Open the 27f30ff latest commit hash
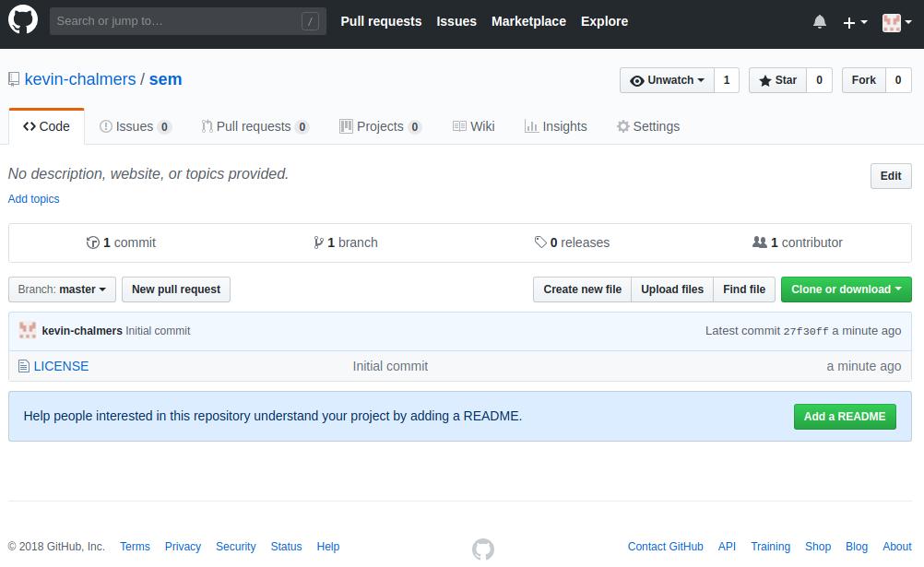Screen dimensions: 924x567 (805, 331)
